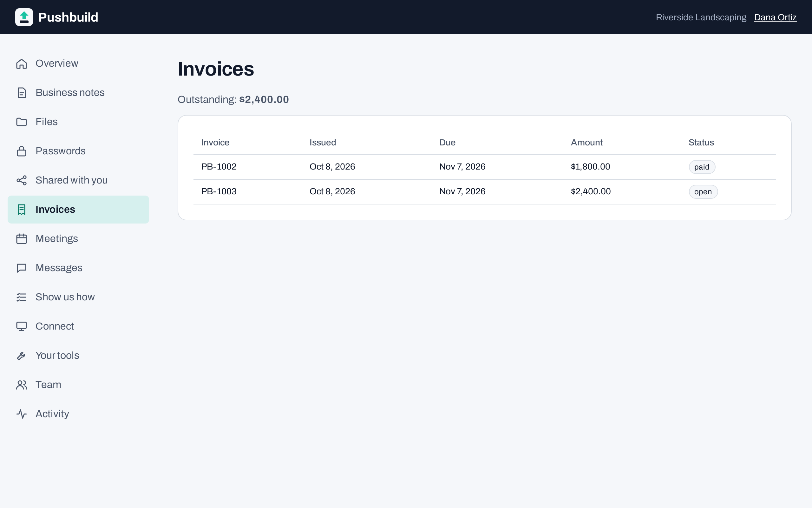
Task: Go to the Team page
Action: pyautogui.click(x=78, y=385)
